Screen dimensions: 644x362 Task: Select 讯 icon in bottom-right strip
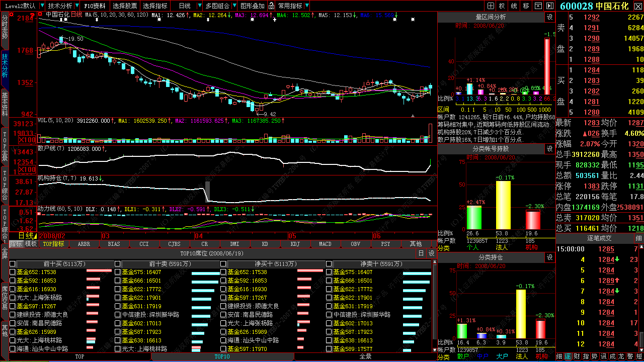[603, 356]
